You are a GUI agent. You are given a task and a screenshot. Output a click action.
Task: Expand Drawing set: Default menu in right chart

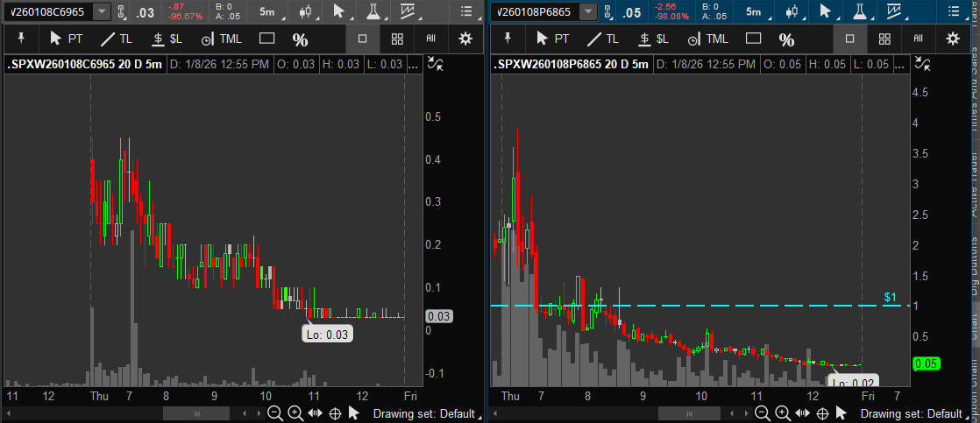[930, 413]
